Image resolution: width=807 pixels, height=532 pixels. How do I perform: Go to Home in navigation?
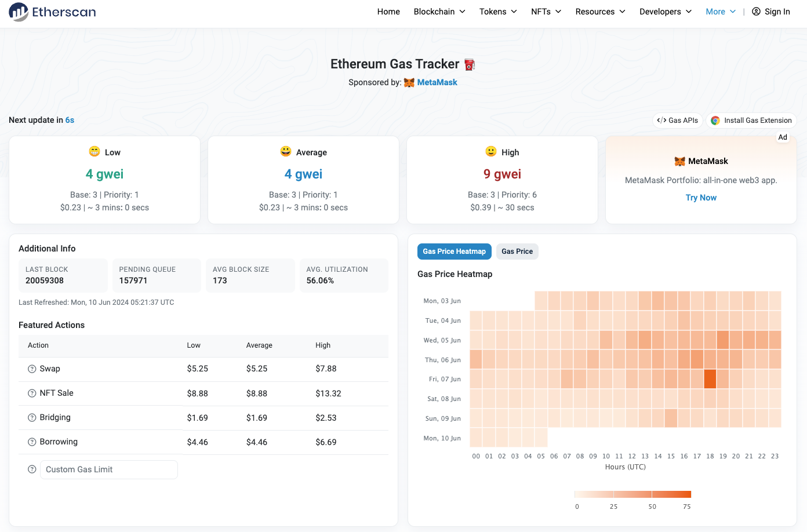tap(388, 12)
